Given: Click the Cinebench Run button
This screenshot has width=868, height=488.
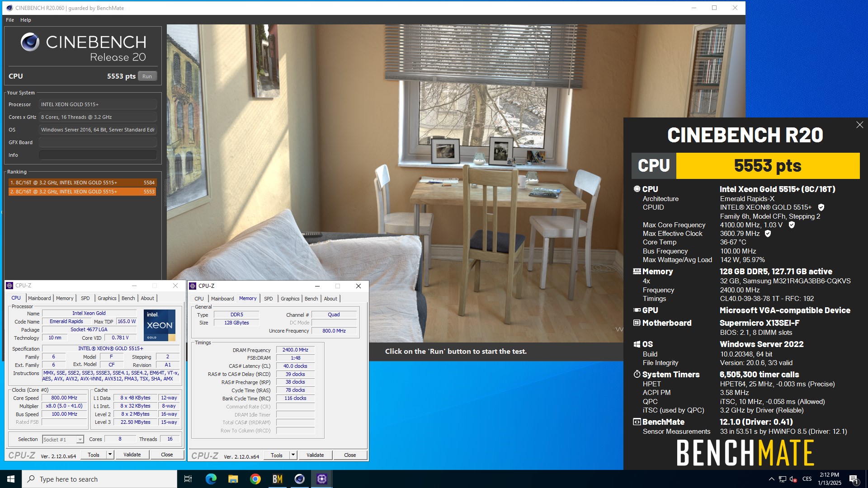Looking at the screenshot, I should [147, 76].
